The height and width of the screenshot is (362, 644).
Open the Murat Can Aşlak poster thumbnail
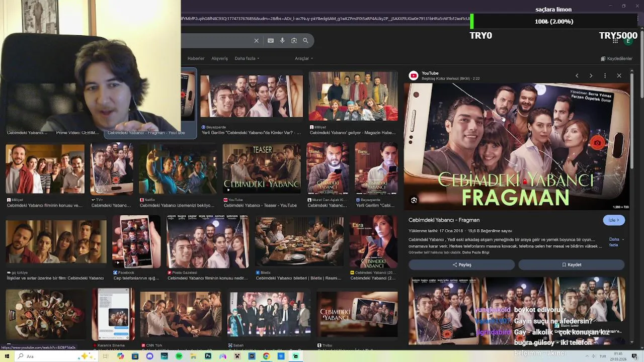[x=328, y=169]
